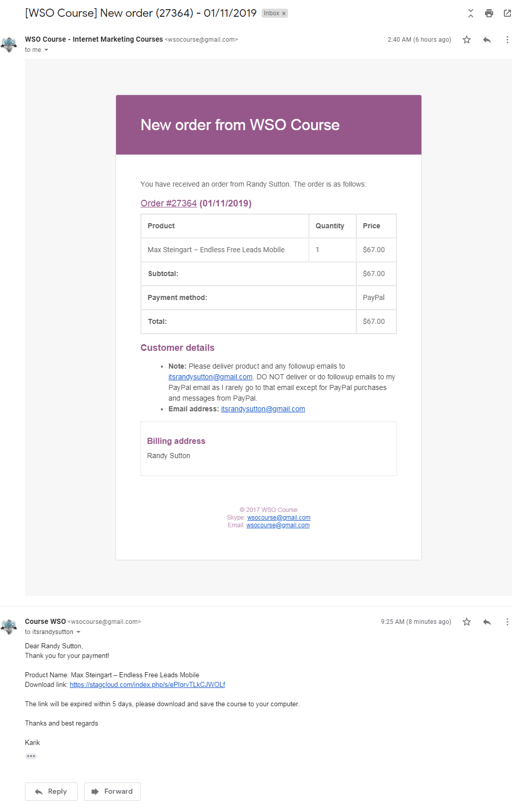512x812 pixels.
Task: Show trimmed content ellipsis below Karik
Action: tap(31, 756)
